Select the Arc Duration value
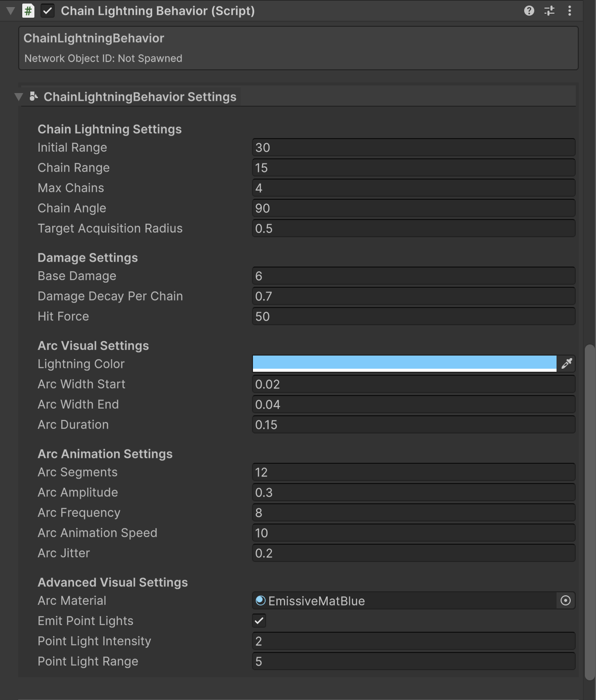This screenshot has height=700, width=596. click(x=412, y=424)
